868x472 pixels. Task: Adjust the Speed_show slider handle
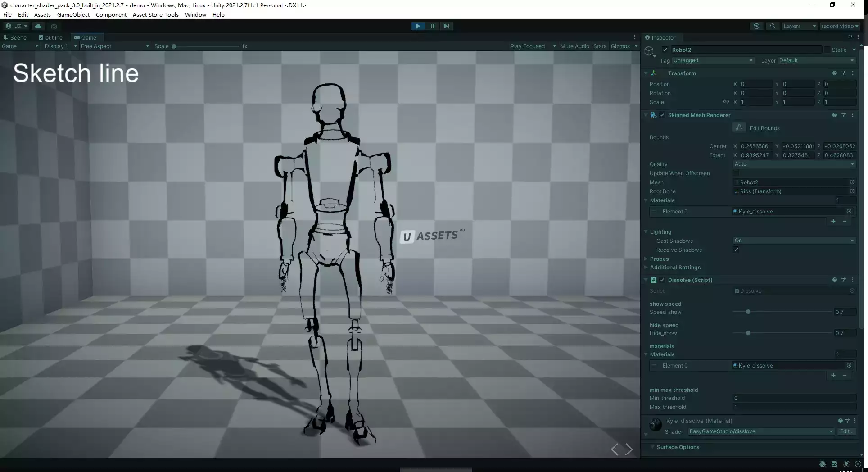click(748, 312)
